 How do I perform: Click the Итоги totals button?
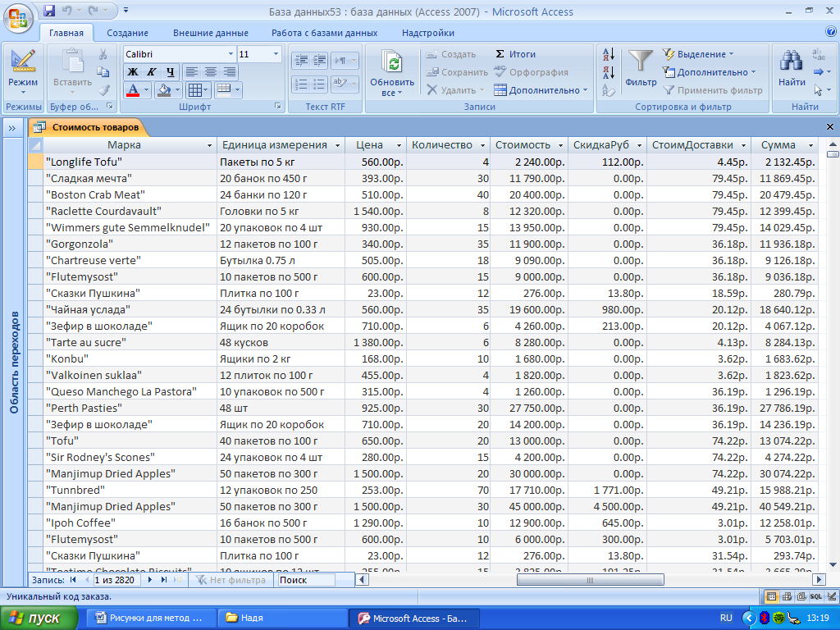(515, 54)
